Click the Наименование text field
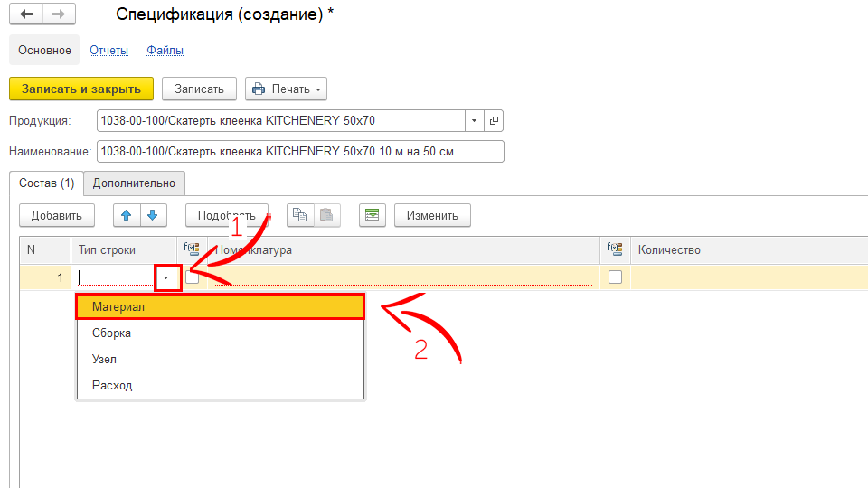 [299, 151]
